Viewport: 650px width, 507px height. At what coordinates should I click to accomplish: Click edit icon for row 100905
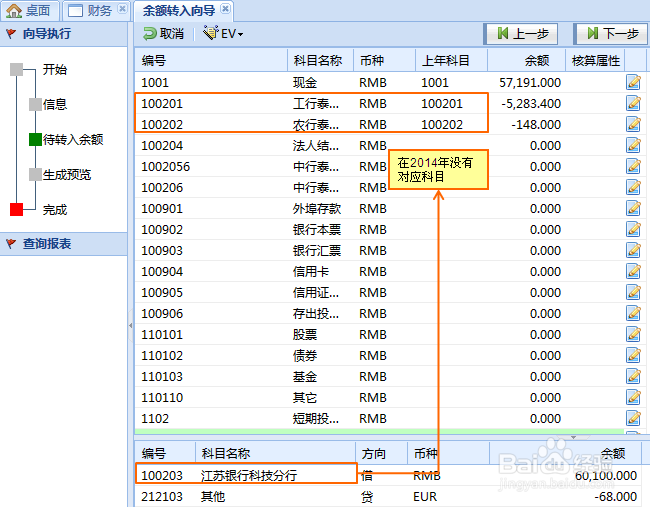pos(633,292)
